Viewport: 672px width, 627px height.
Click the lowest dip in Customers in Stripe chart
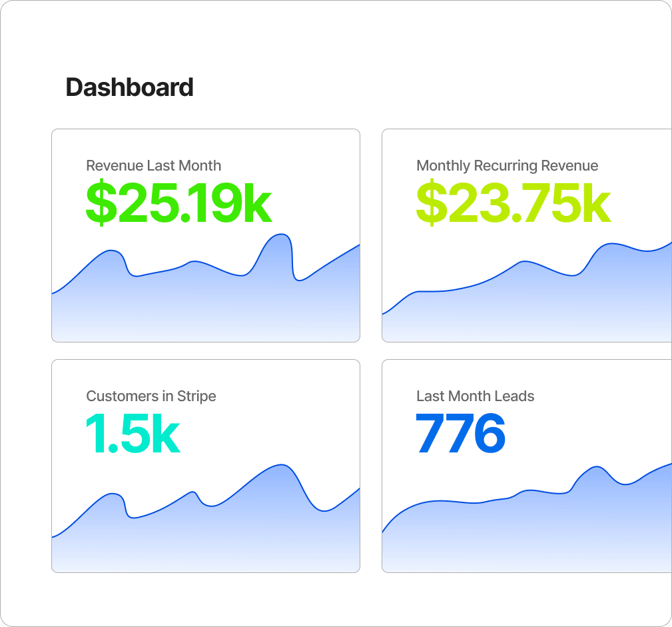pyautogui.click(x=324, y=510)
